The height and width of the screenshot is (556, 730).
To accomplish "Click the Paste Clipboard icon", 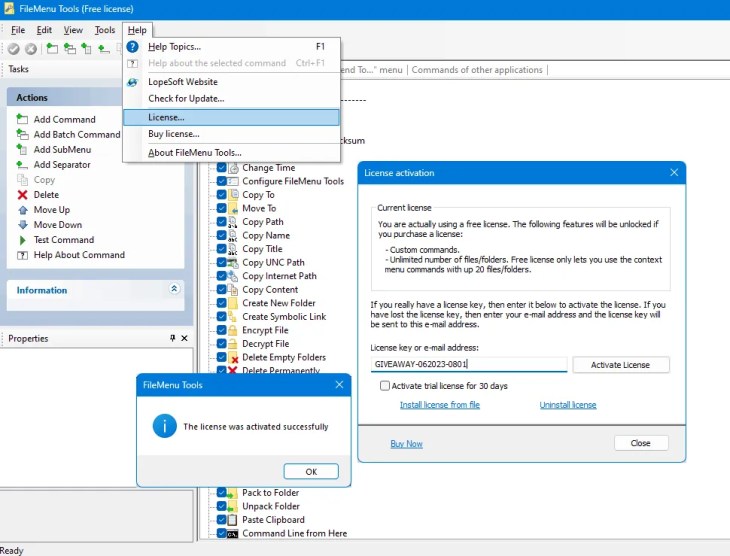I will (x=232, y=520).
